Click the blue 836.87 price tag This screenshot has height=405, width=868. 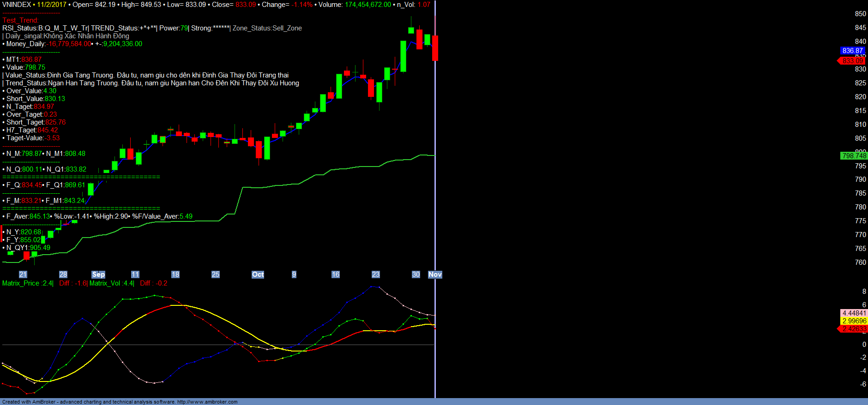pos(852,51)
